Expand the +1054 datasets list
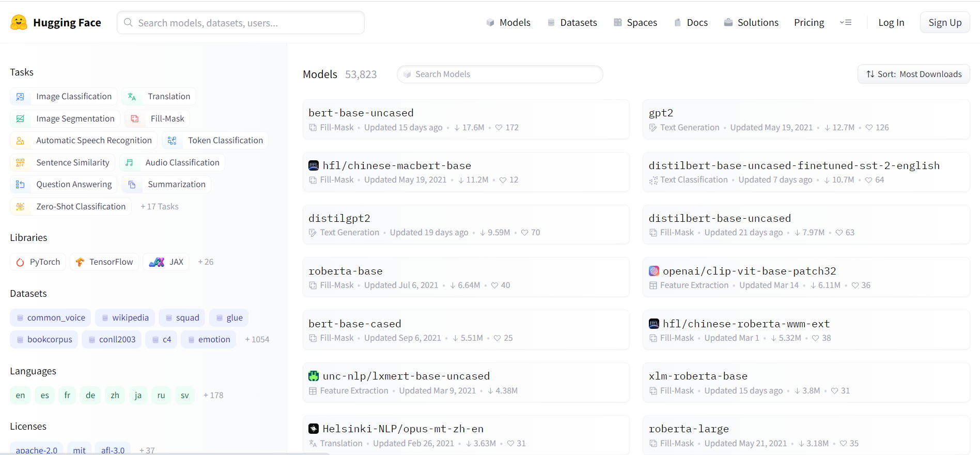Viewport: 980px width, 455px height. [x=257, y=340]
